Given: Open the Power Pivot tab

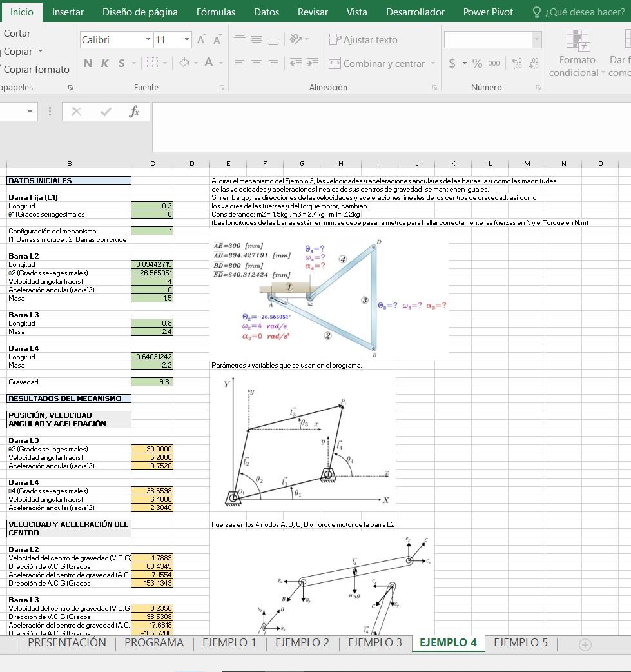Looking at the screenshot, I should pos(488,12).
